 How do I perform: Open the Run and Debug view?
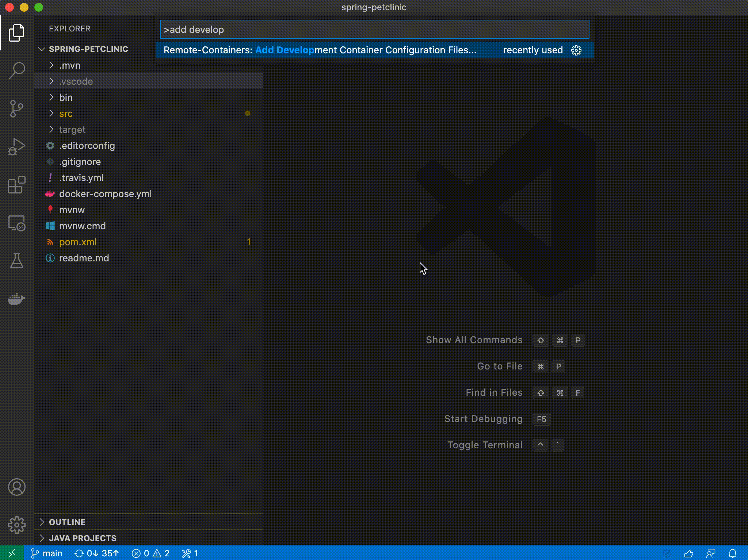17,147
